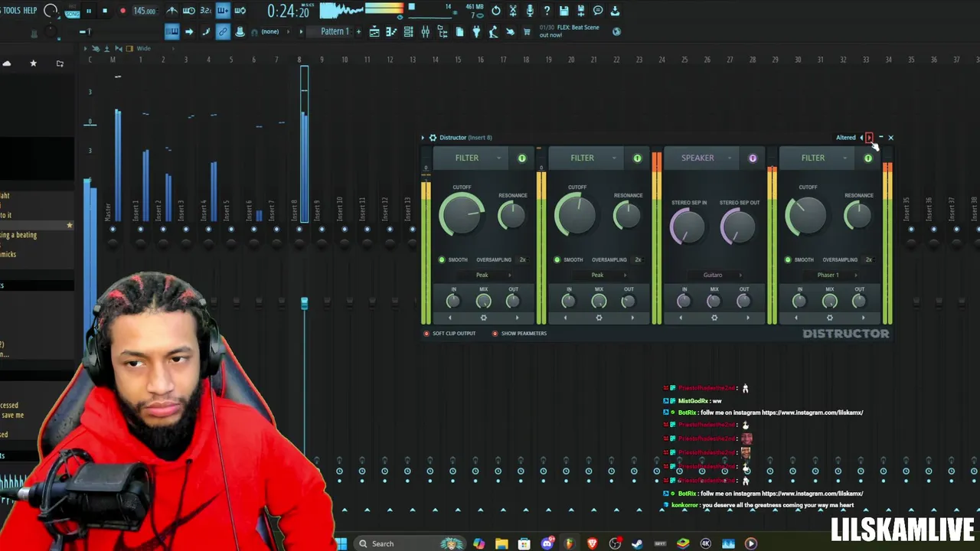Image resolution: width=980 pixels, height=551 pixels.
Task: Open the channel rack icon
Action: [408, 31]
